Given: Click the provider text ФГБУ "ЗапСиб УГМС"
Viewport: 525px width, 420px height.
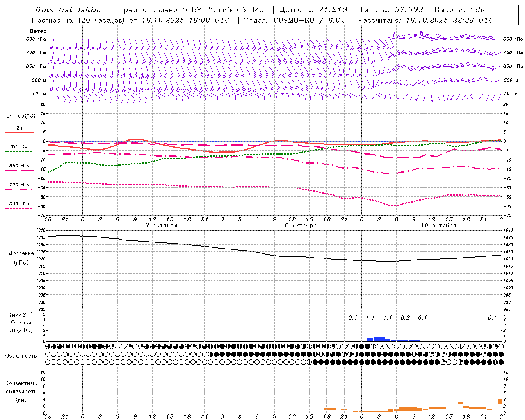Looking at the screenshot, I should [x=225, y=10].
